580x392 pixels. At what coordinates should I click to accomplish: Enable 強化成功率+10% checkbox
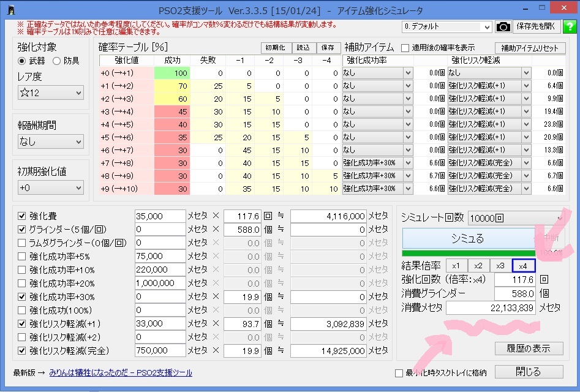pyautogui.click(x=22, y=270)
